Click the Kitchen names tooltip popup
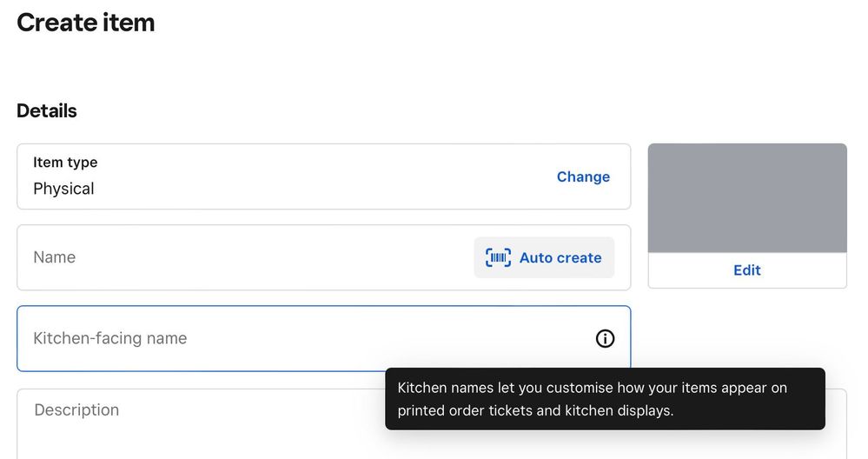Image resolution: width=868 pixels, height=459 pixels. coord(605,399)
